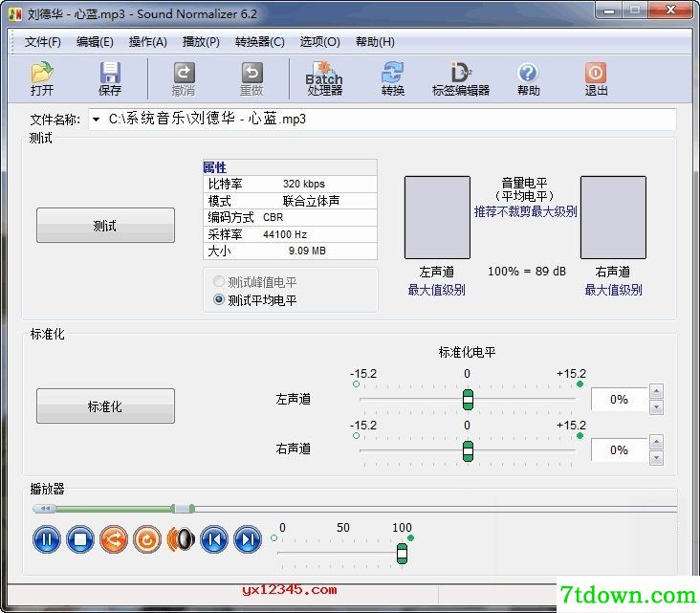The image size is (700, 613).
Task: Click the orange repeat loop icon
Action: pyautogui.click(x=147, y=539)
